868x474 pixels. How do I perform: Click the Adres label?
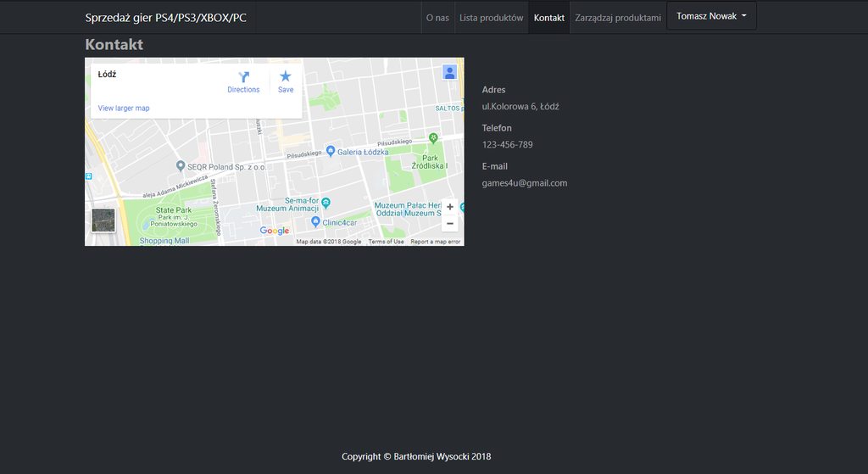click(x=493, y=90)
